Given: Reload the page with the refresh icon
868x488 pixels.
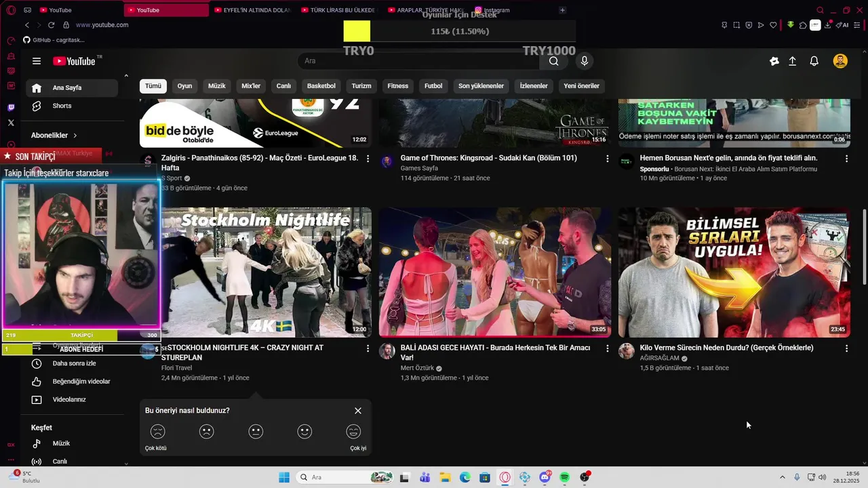Looking at the screenshot, I should (x=51, y=25).
